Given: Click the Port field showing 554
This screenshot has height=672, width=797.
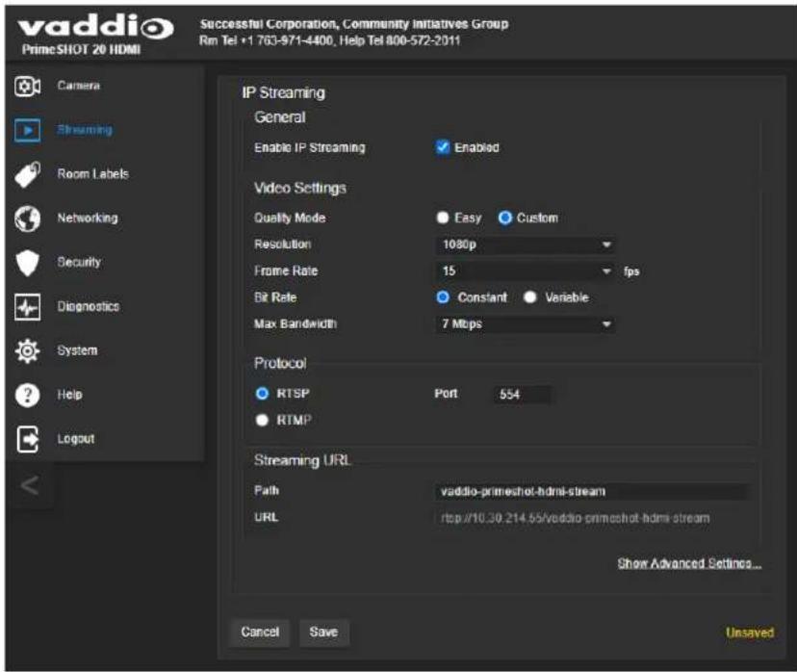Looking at the screenshot, I should click(x=523, y=395).
